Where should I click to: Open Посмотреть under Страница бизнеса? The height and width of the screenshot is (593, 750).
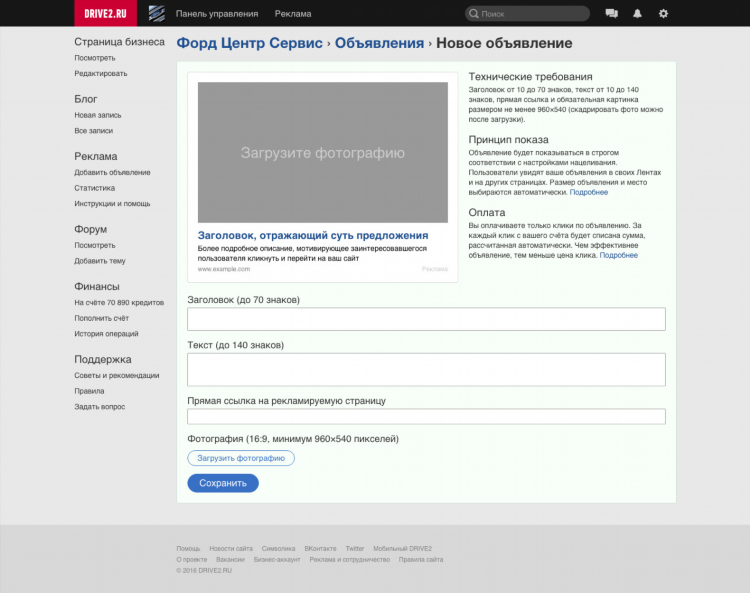click(x=95, y=58)
